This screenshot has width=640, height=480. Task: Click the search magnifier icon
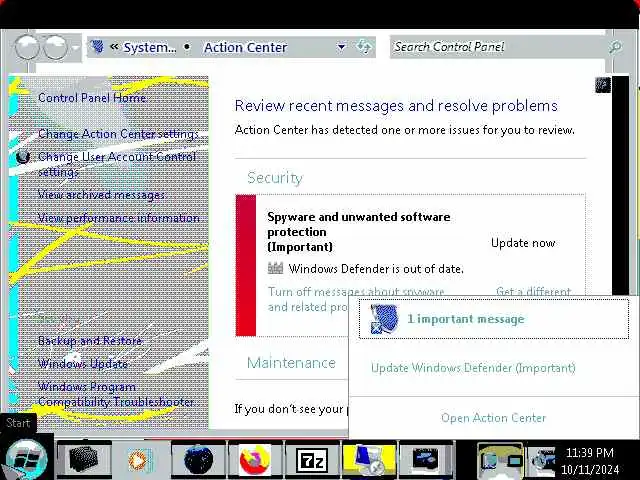[x=615, y=47]
